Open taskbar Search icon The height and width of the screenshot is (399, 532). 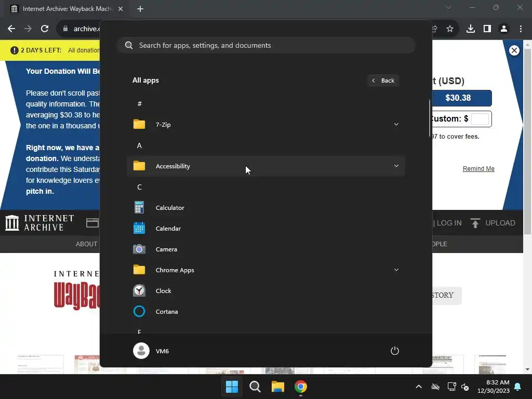tap(255, 387)
